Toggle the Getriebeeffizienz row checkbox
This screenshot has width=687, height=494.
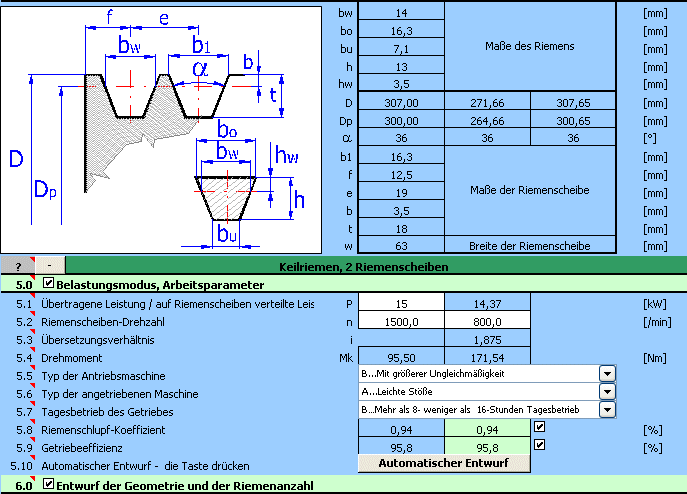(540, 446)
